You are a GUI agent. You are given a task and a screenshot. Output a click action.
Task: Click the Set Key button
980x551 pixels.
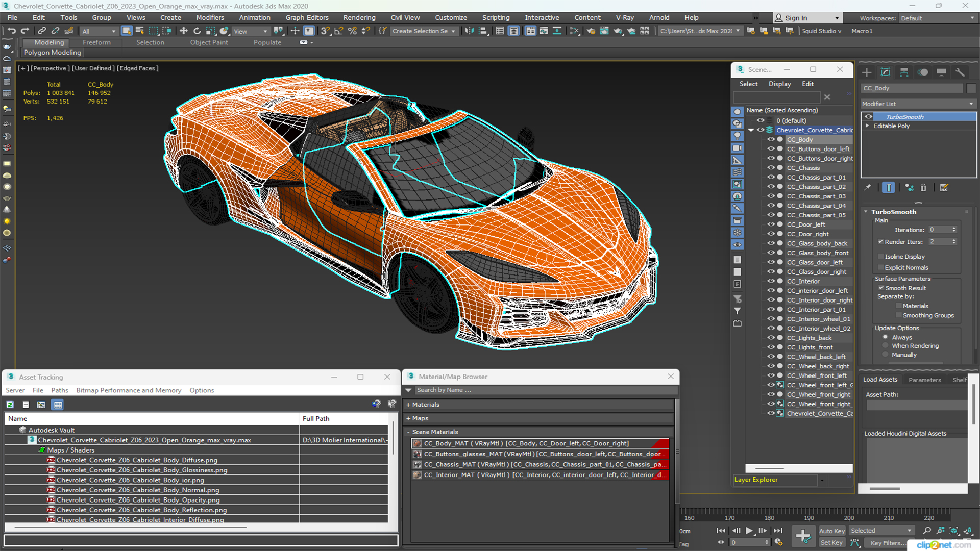(x=831, y=543)
